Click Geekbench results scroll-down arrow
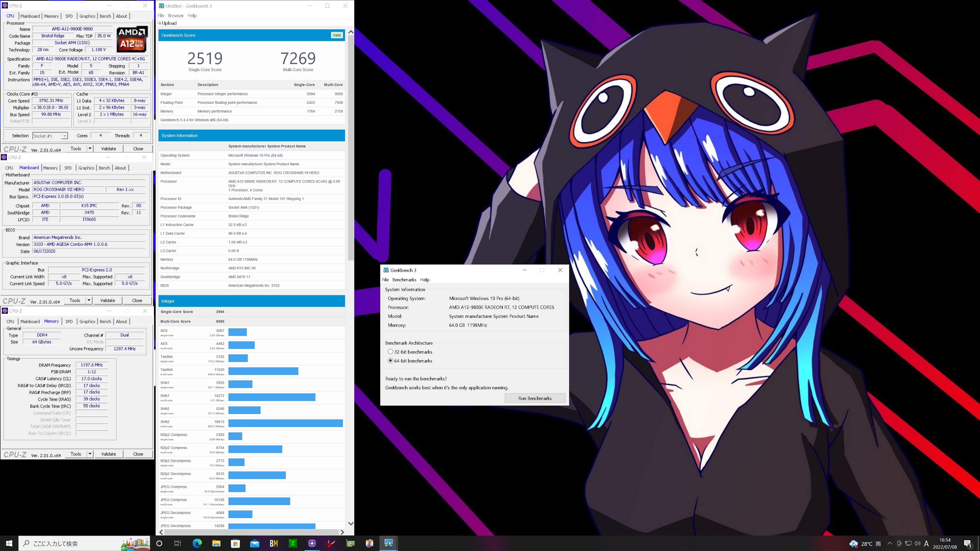This screenshot has height=551, width=980. click(351, 524)
